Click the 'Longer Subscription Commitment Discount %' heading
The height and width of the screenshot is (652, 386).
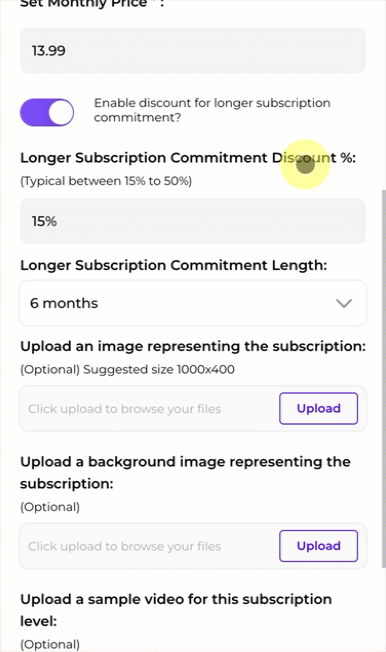[x=188, y=158]
